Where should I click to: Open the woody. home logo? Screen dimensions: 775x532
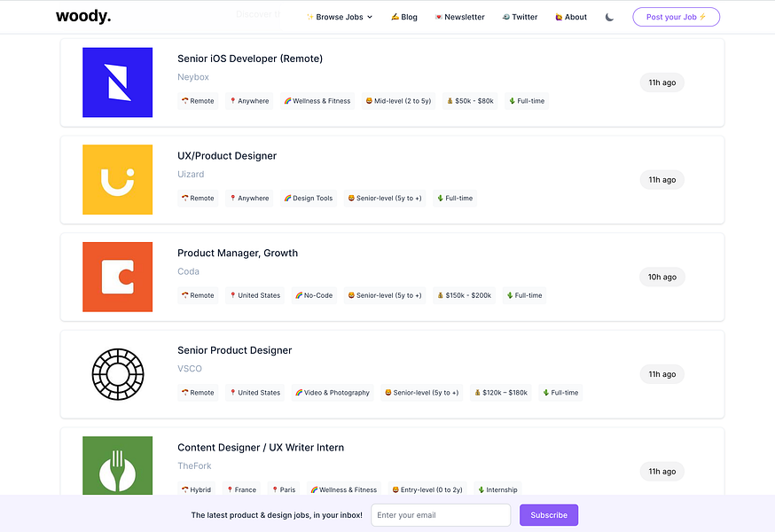coord(83,16)
